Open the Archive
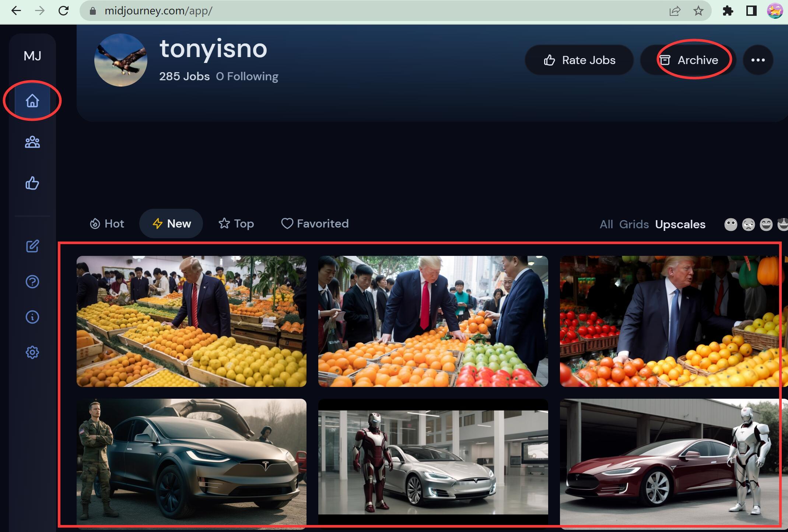 tap(688, 60)
